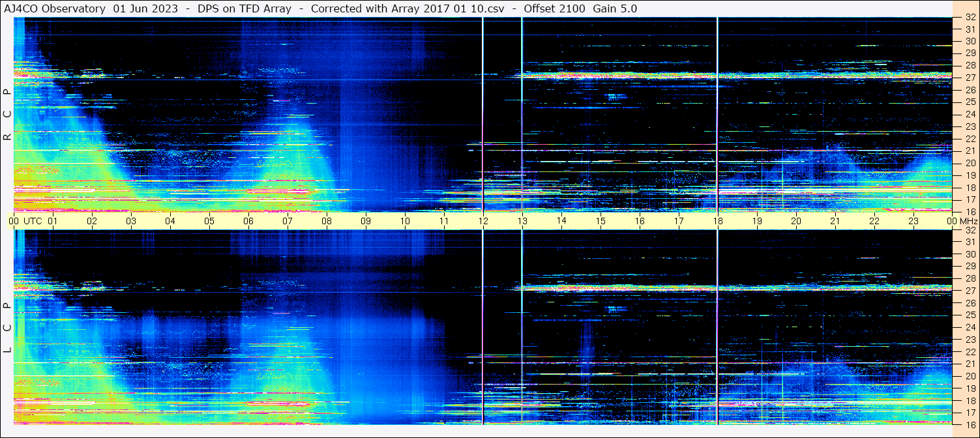Click the AJ4CO Observatory title text
The height and width of the screenshot is (438, 980).
55,8
